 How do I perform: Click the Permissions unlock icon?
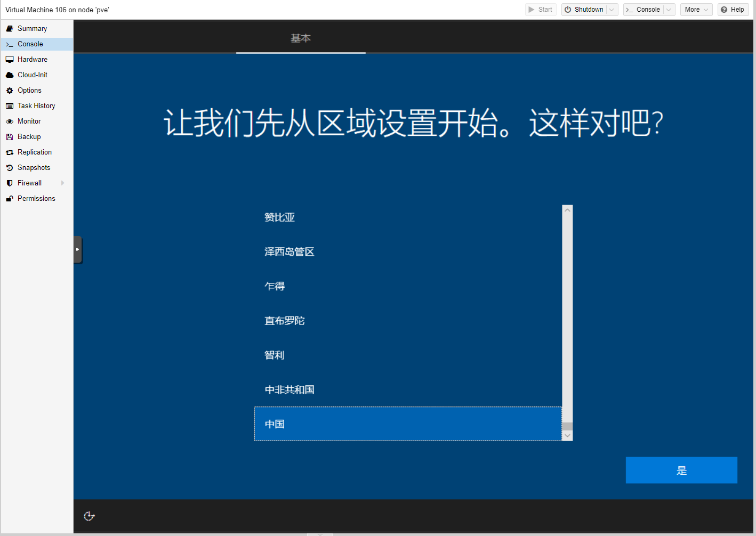point(10,199)
